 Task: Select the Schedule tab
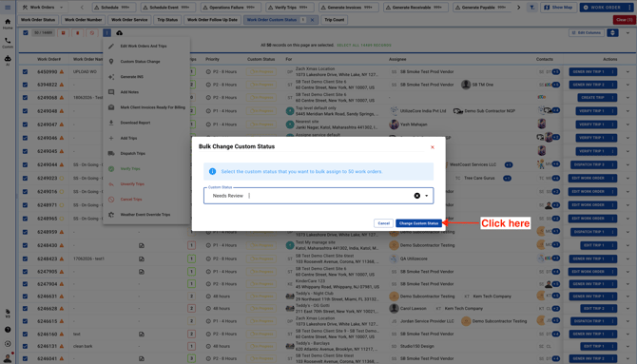point(114,8)
